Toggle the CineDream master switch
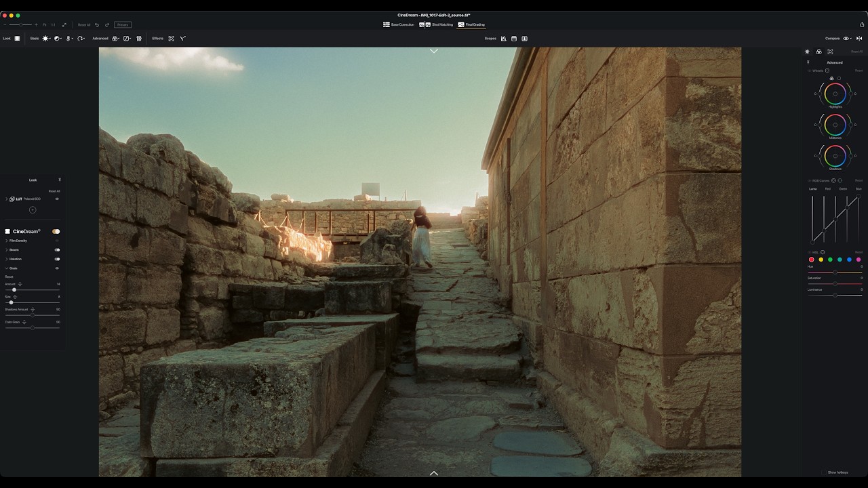 (x=56, y=231)
